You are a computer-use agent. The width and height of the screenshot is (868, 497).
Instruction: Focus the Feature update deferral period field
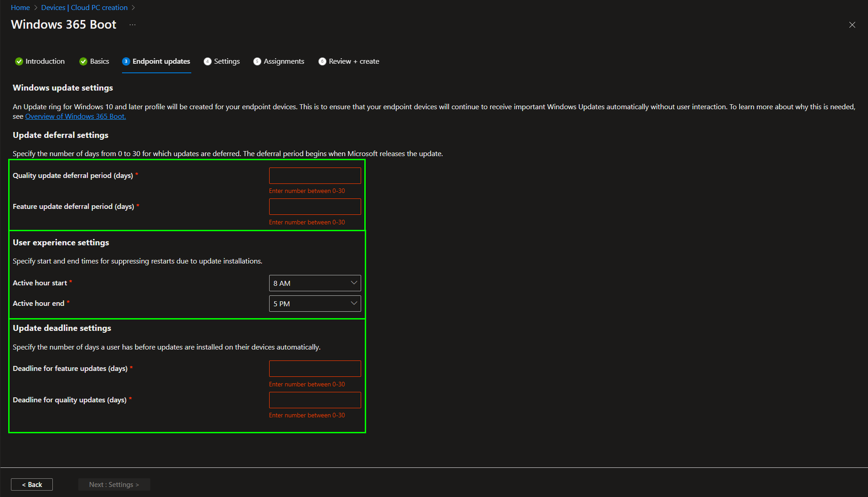click(315, 207)
